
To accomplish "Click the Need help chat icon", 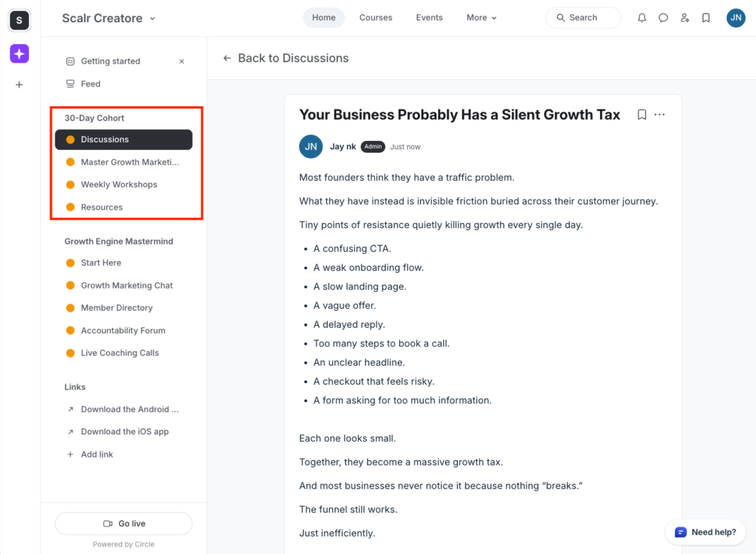I will pyautogui.click(x=680, y=533).
